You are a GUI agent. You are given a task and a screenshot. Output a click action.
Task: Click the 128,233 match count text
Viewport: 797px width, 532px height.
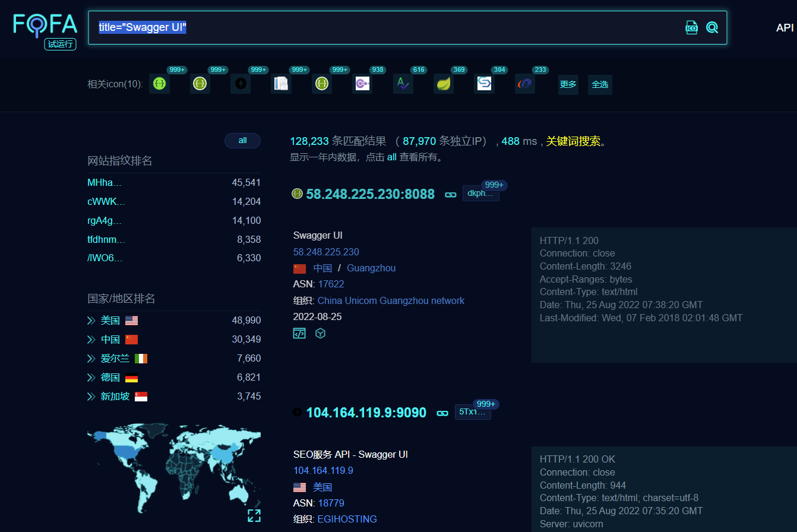309,141
